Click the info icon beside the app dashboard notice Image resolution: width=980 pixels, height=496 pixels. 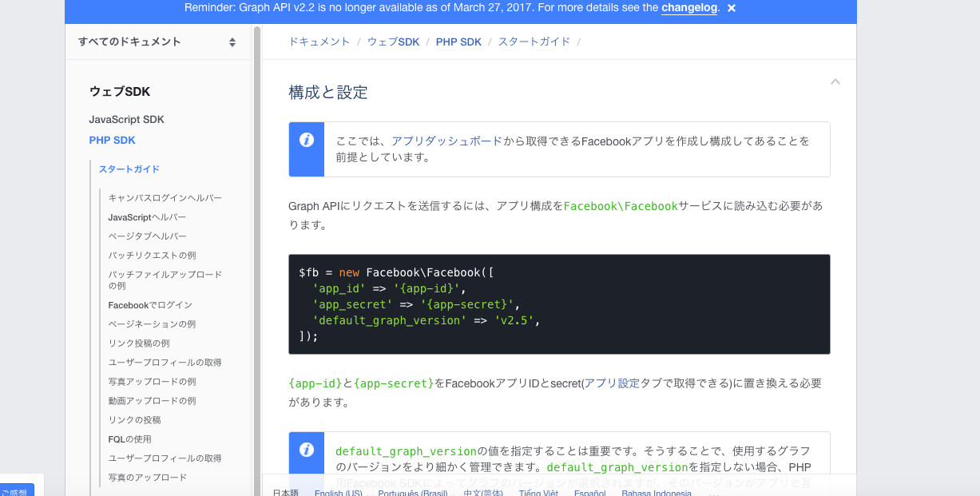tap(307, 140)
